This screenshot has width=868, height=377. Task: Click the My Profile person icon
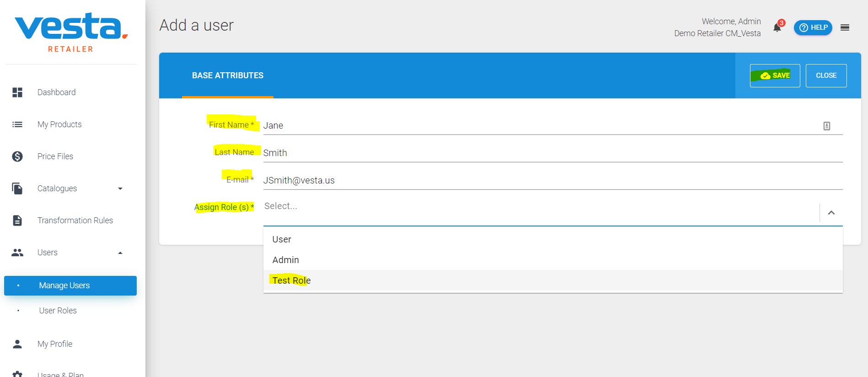pyautogui.click(x=17, y=344)
